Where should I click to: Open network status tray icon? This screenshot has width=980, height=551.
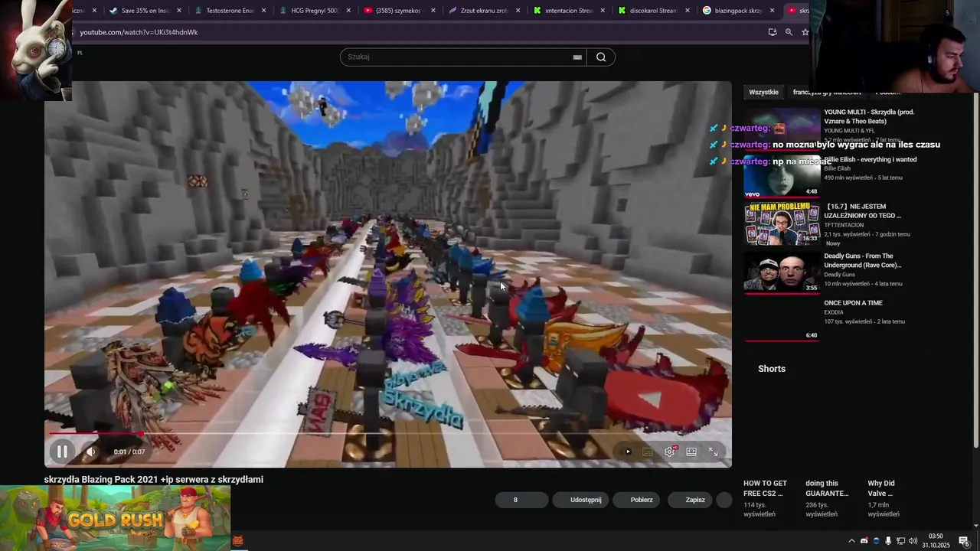click(x=900, y=541)
